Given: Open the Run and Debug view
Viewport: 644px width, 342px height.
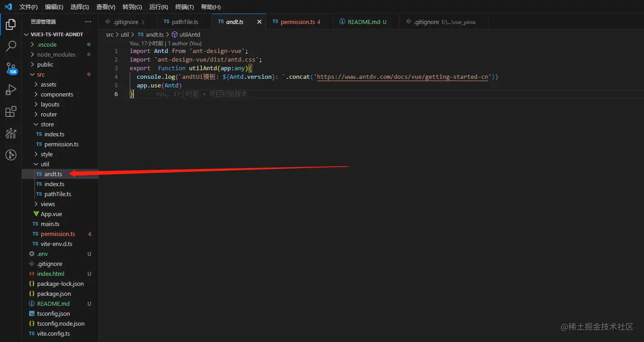Looking at the screenshot, I should (x=11, y=90).
